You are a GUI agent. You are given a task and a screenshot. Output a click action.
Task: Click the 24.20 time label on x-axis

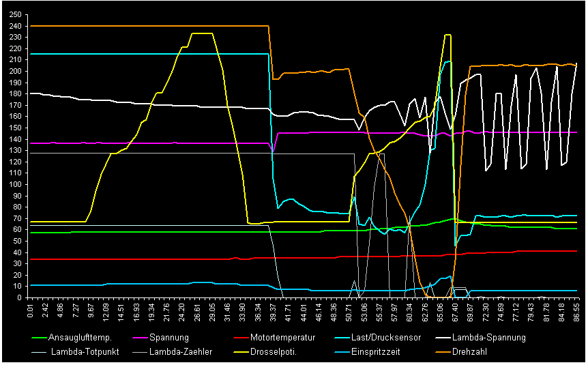182,311
